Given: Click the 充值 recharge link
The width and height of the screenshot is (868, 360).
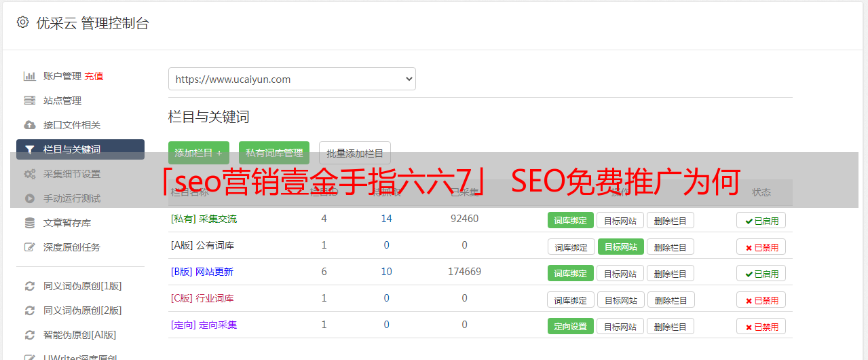Looking at the screenshot, I should point(94,76).
